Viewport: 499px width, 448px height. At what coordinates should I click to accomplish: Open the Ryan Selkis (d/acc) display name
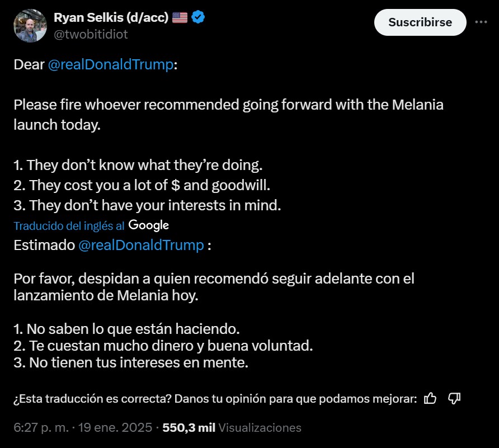click(x=111, y=17)
